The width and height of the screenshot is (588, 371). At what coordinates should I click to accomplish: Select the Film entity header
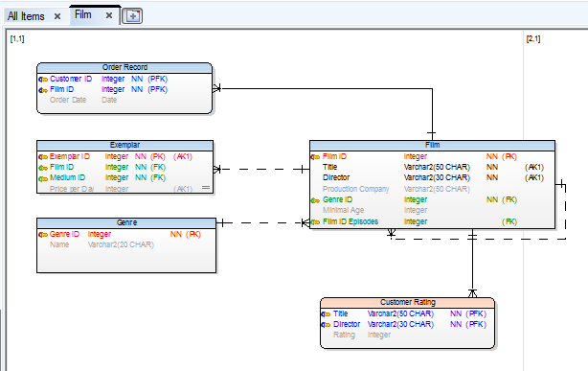pyautogui.click(x=432, y=145)
